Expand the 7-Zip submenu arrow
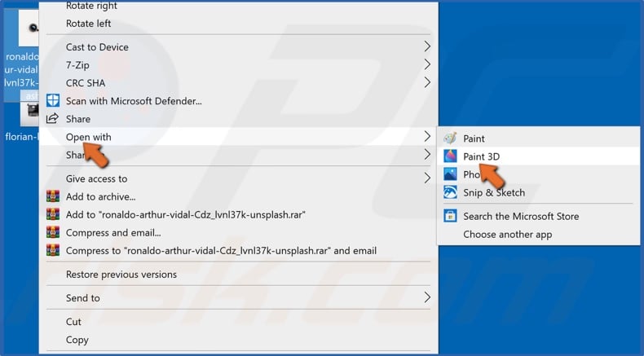644x356 pixels. tap(427, 64)
